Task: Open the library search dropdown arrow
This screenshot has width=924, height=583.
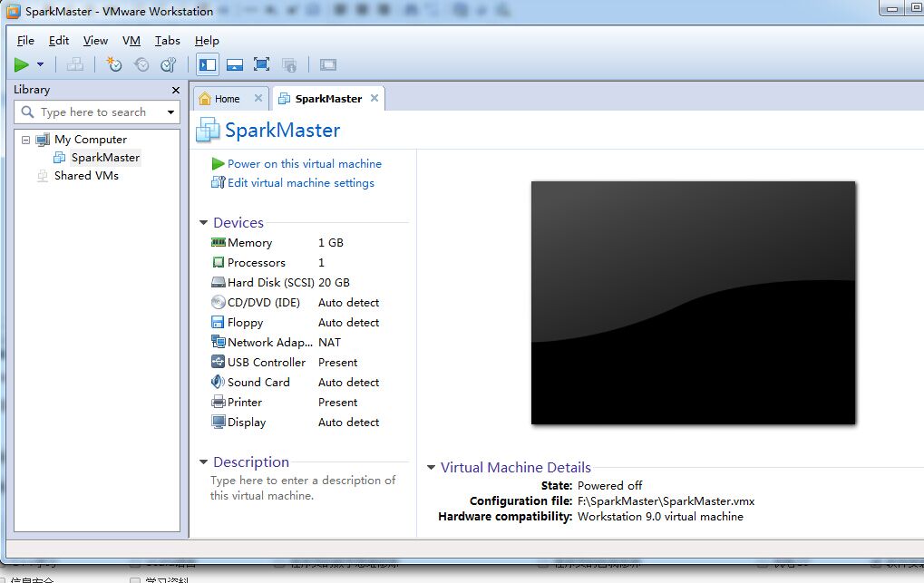Action: 170,112
